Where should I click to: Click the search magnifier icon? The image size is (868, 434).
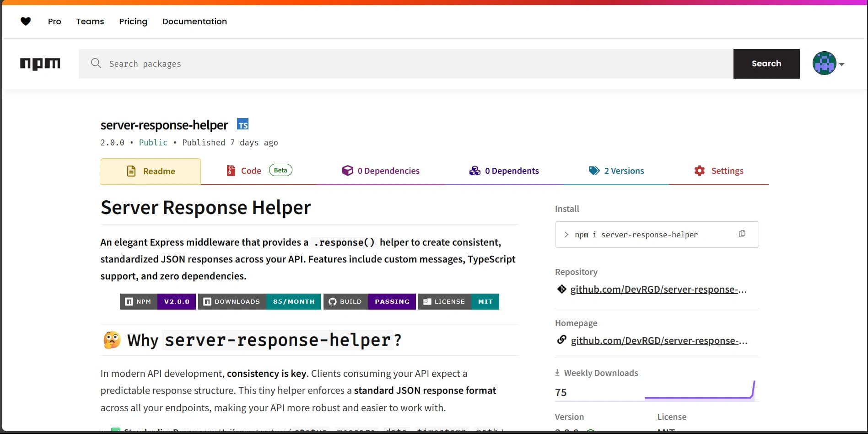tap(96, 64)
